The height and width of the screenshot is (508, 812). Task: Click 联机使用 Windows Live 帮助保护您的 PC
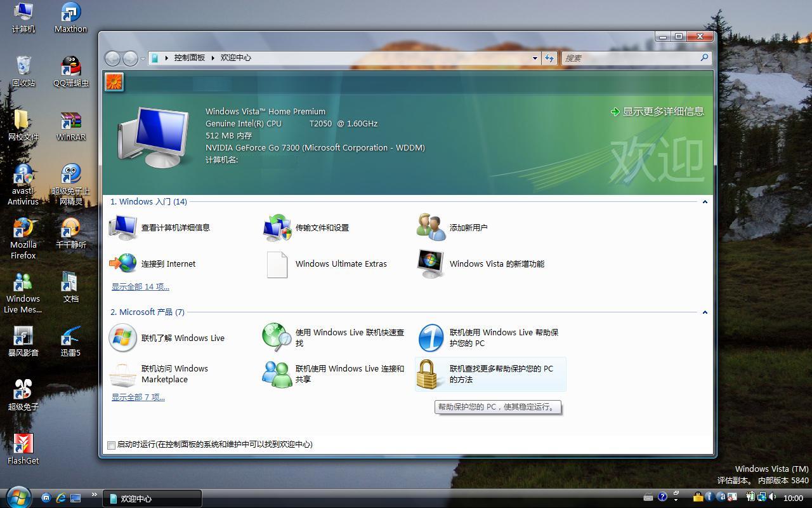click(488, 338)
